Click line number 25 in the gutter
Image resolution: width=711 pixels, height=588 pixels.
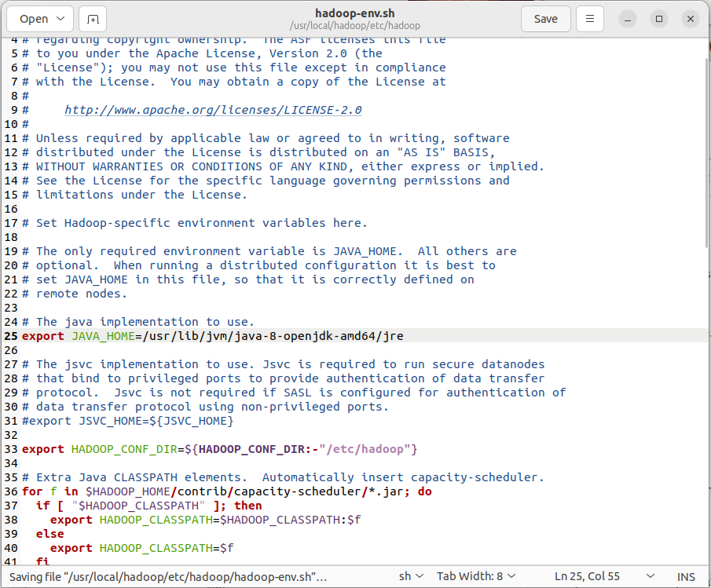pyautogui.click(x=11, y=336)
